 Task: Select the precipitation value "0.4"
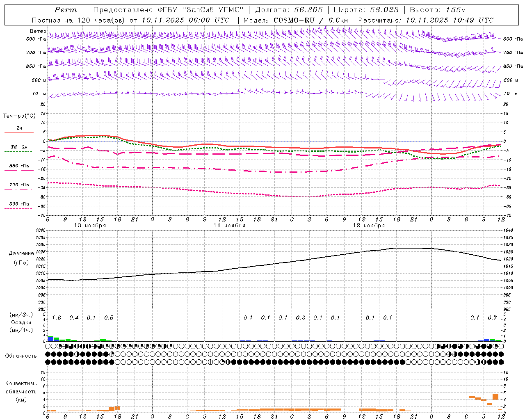(x=74, y=318)
